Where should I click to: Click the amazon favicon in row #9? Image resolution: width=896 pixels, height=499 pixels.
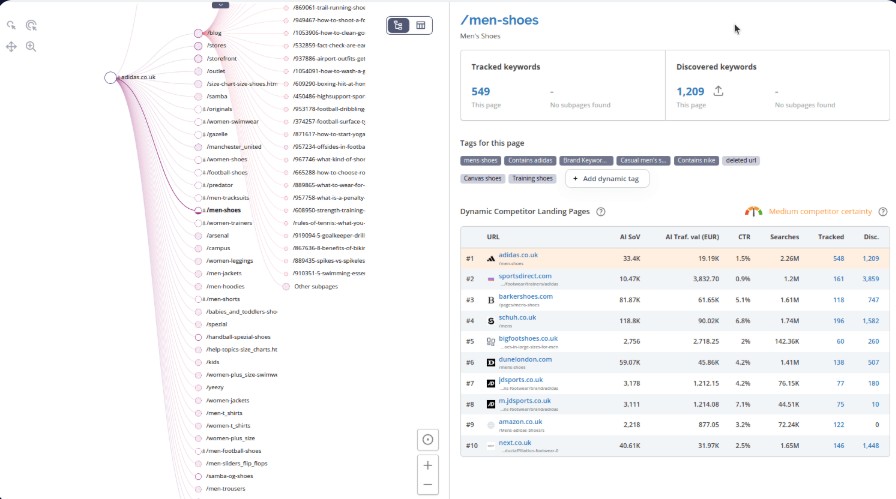point(491,425)
